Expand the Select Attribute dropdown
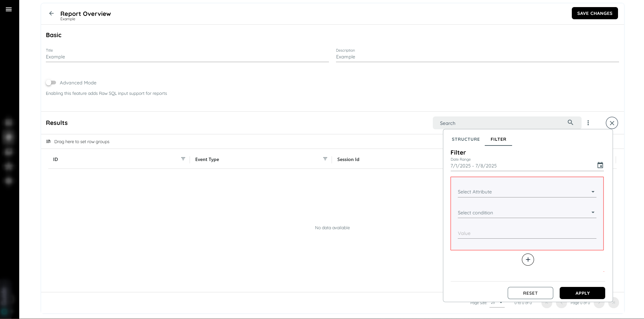Viewport: 644px width, 319px height. pyautogui.click(x=527, y=192)
